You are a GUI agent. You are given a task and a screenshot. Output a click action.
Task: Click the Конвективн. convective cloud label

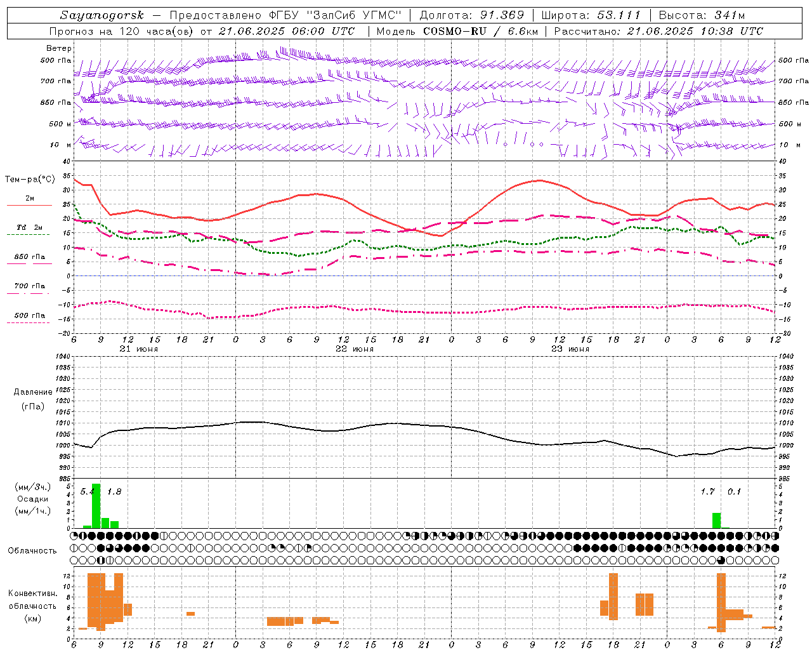tap(32, 594)
